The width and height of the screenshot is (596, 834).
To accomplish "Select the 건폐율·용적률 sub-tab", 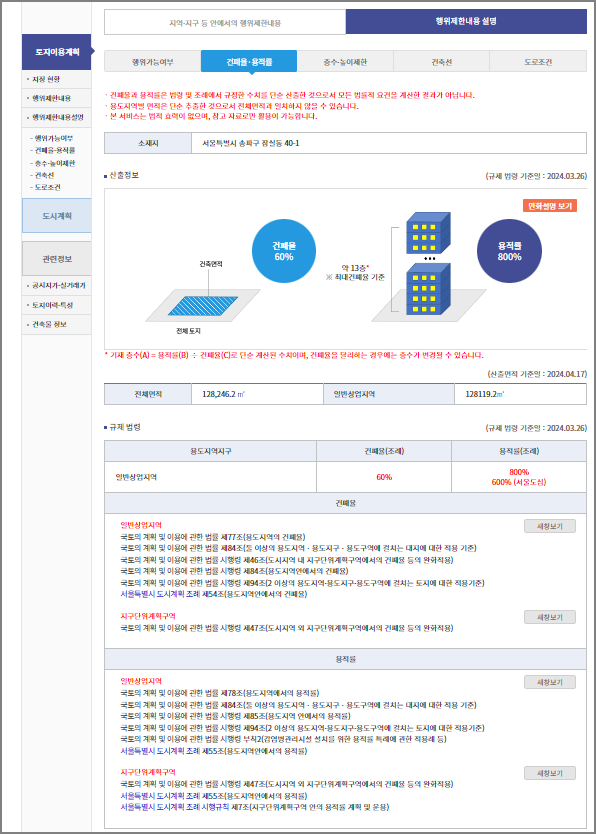I will 249,62.
